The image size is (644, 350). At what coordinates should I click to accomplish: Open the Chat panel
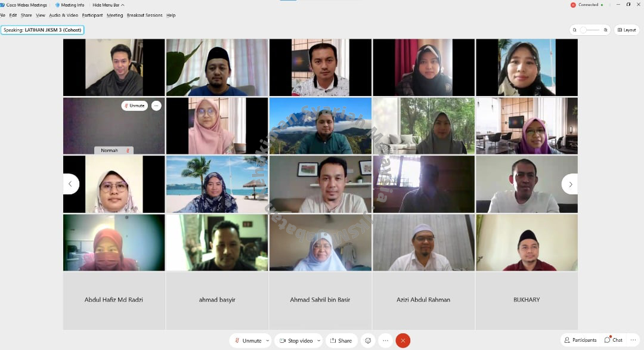(x=614, y=340)
